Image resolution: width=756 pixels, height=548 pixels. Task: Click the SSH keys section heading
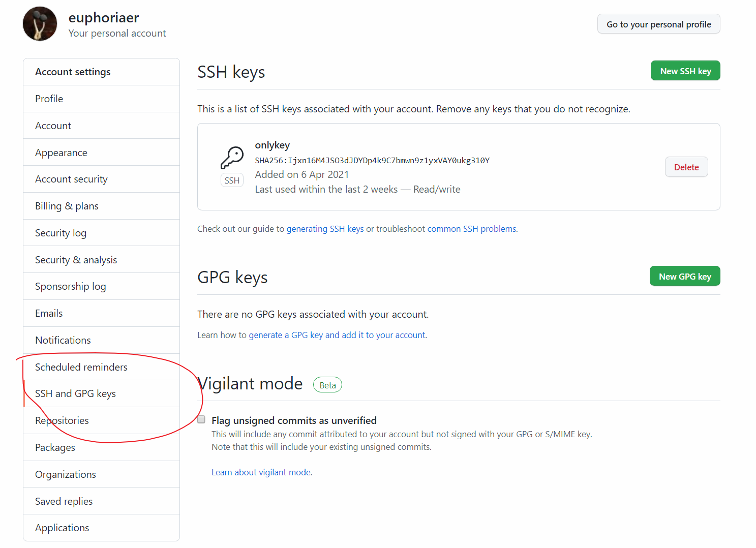(x=231, y=72)
